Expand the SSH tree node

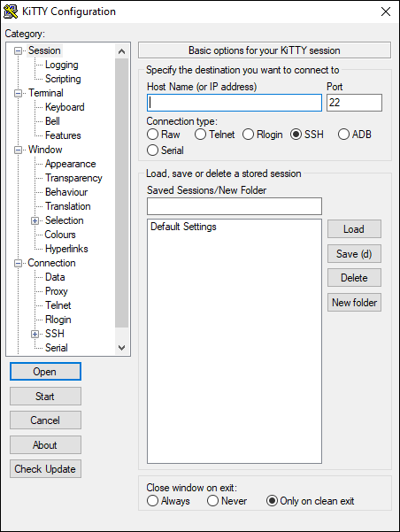pyautogui.click(x=35, y=334)
